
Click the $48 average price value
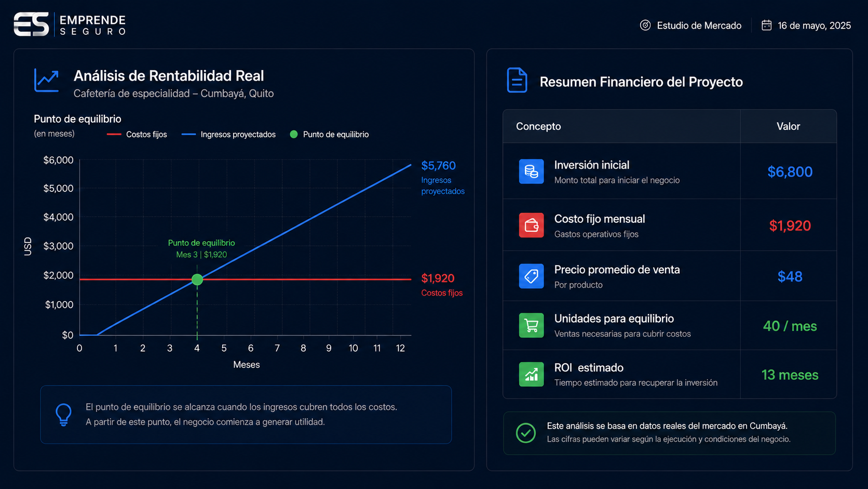[x=790, y=276]
